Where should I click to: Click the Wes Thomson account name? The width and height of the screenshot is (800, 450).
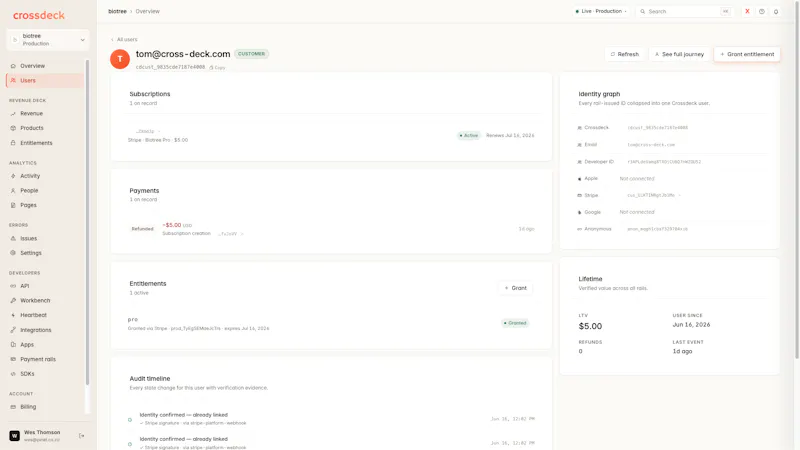[x=42, y=432]
